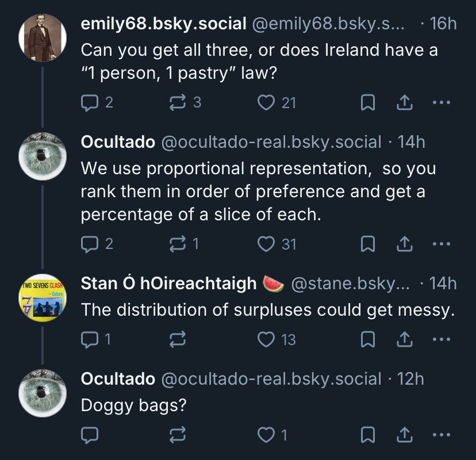The height and width of the screenshot is (460, 476).
Task: Like Stan's post with 13 likes
Action: point(266,340)
